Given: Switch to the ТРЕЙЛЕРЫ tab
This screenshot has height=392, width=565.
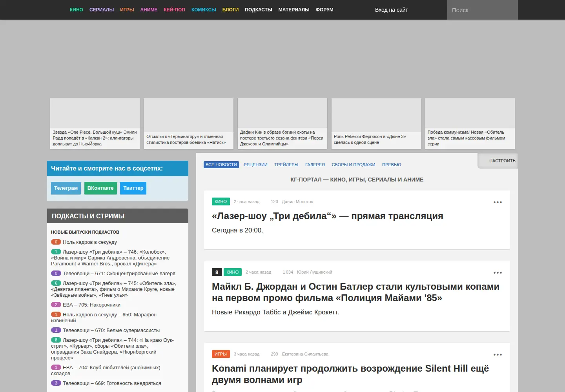Looking at the screenshot, I should click(286, 165).
